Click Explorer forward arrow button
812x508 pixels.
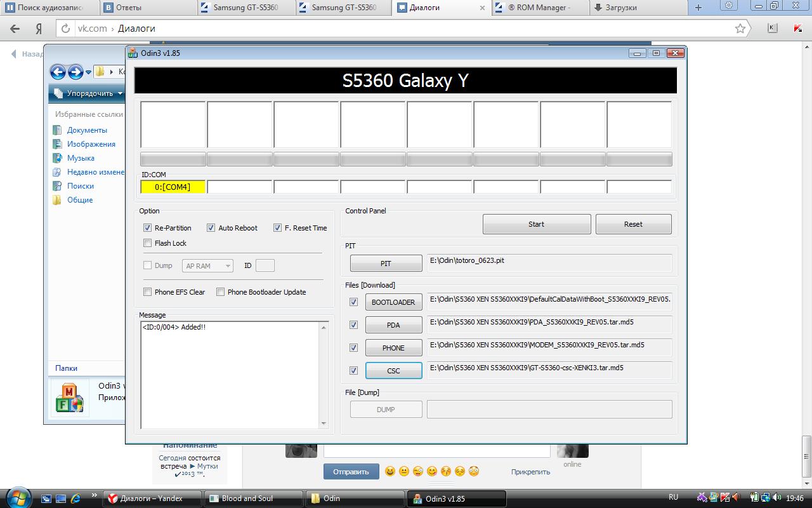coord(75,72)
